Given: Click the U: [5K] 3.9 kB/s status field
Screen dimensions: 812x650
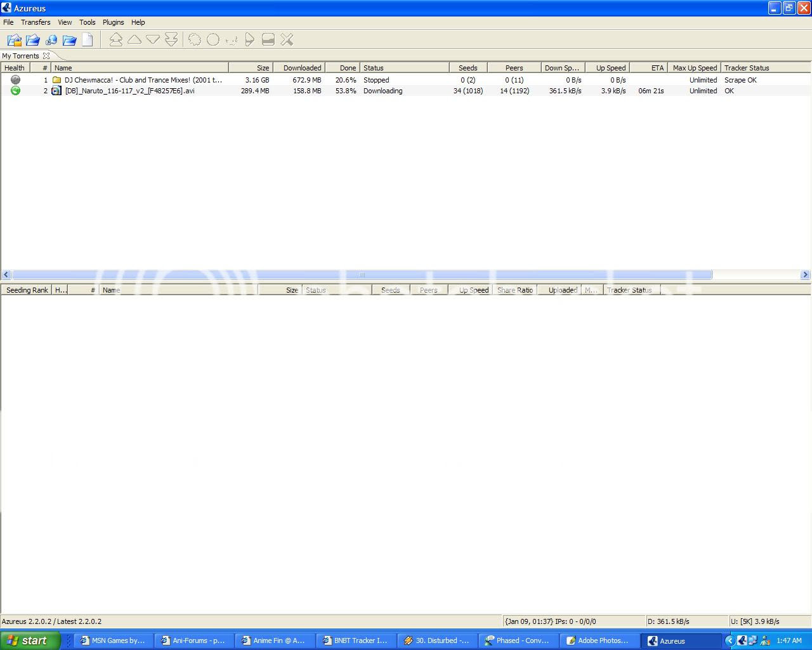Looking at the screenshot, I should pos(770,621).
